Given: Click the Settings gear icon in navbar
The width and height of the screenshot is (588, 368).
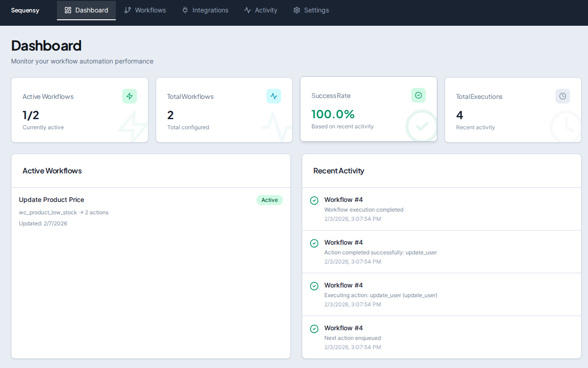Looking at the screenshot, I should 297,10.
